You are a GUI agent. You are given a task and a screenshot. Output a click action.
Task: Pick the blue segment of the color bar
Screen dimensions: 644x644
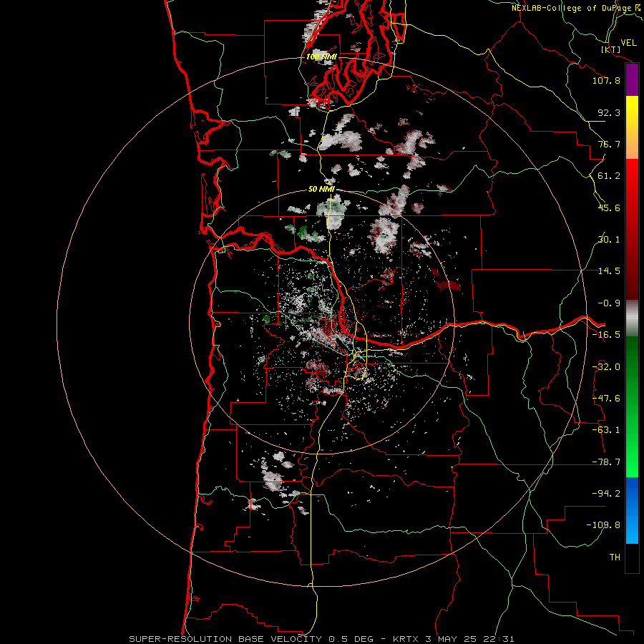632,510
